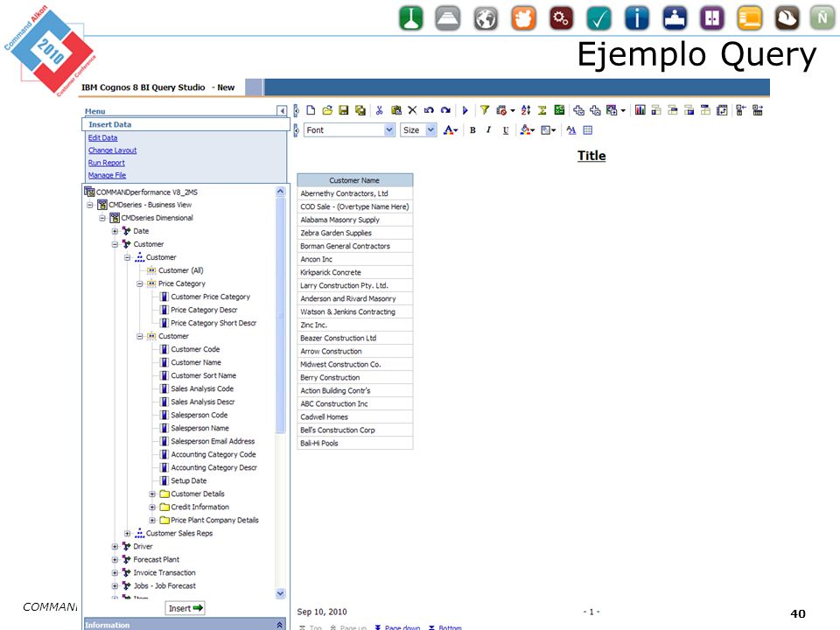The width and height of the screenshot is (840, 630).
Task: Click the green Calculate icon
Action: click(x=559, y=110)
